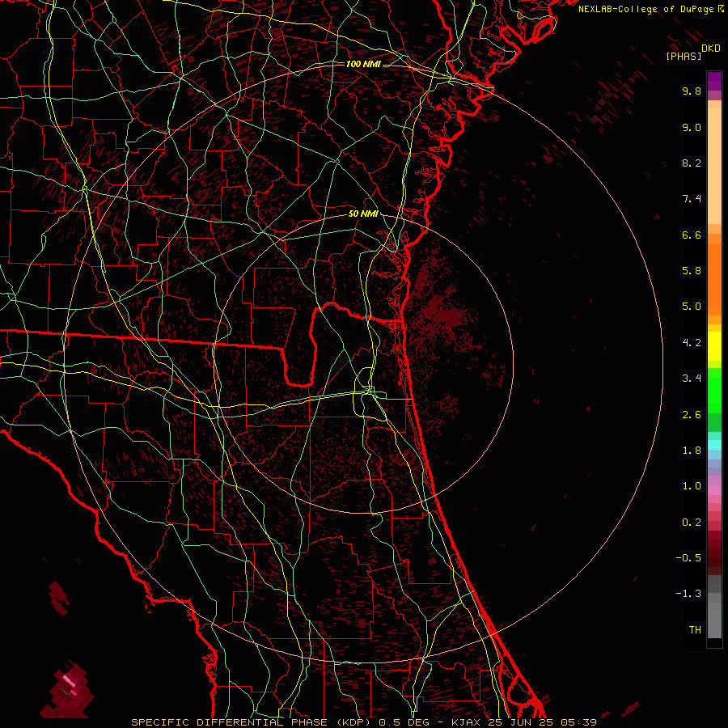Image resolution: width=728 pixels, height=728 pixels.
Task: Select the 8.2 scale label
Action: click(692, 163)
